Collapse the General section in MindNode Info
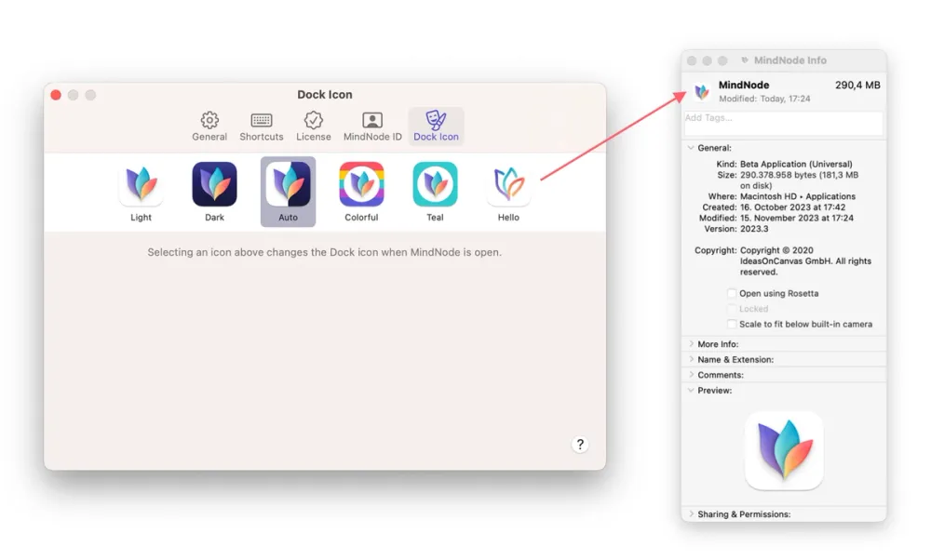Screen dimensions: 931x560 (691, 148)
